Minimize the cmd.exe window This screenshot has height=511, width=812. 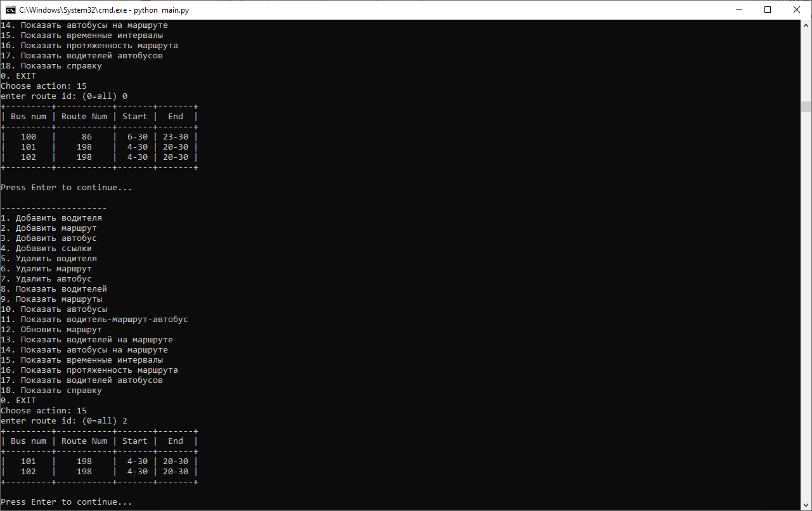click(738, 10)
